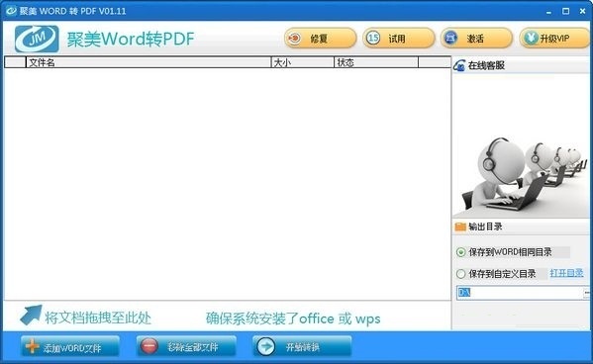Maximize the application window
The height and width of the screenshot is (364, 593).
[565, 11]
